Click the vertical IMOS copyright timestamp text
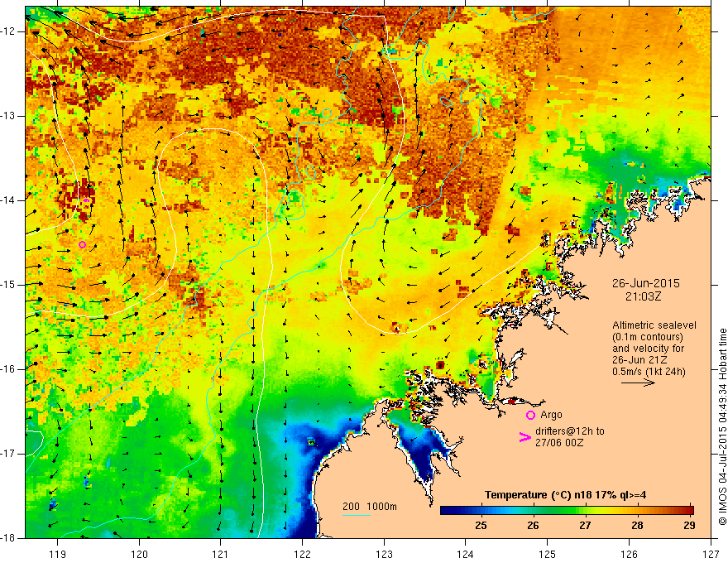 [722, 427]
